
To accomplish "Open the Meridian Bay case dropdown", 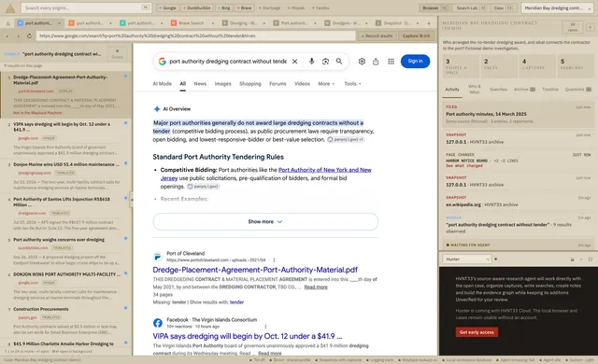I will click(557, 7).
